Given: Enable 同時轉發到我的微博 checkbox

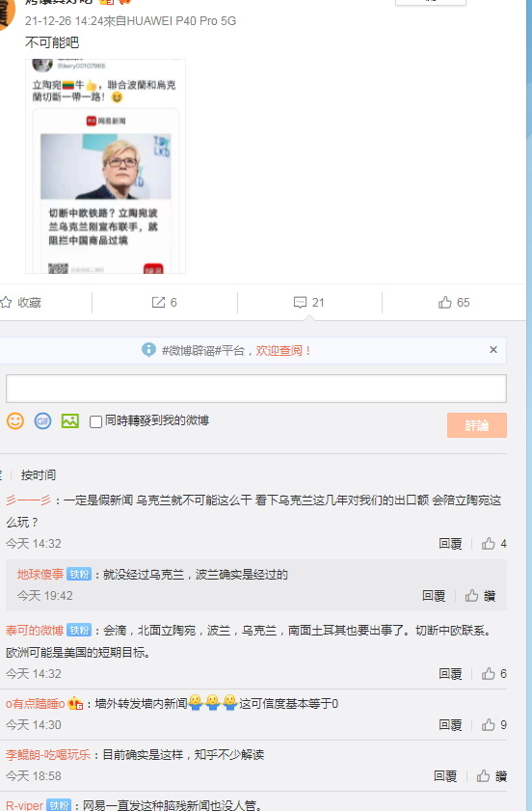Looking at the screenshot, I should (x=95, y=422).
